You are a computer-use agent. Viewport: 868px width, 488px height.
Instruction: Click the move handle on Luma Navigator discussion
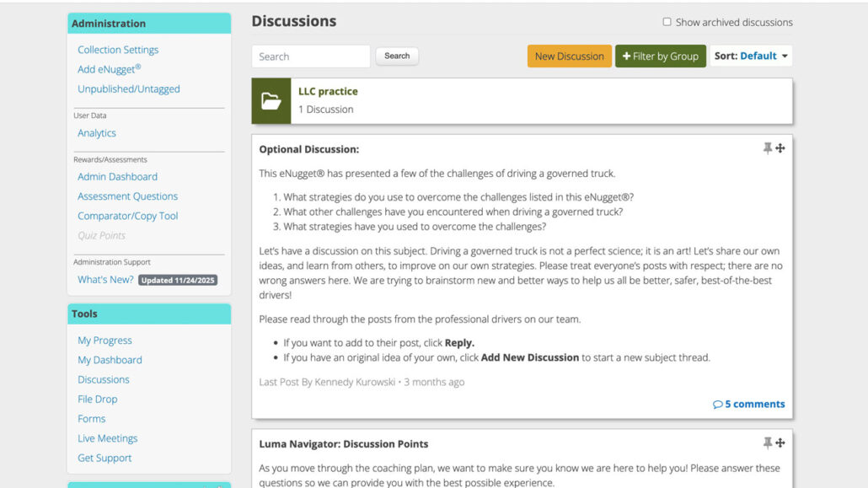[x=780, y=443]
